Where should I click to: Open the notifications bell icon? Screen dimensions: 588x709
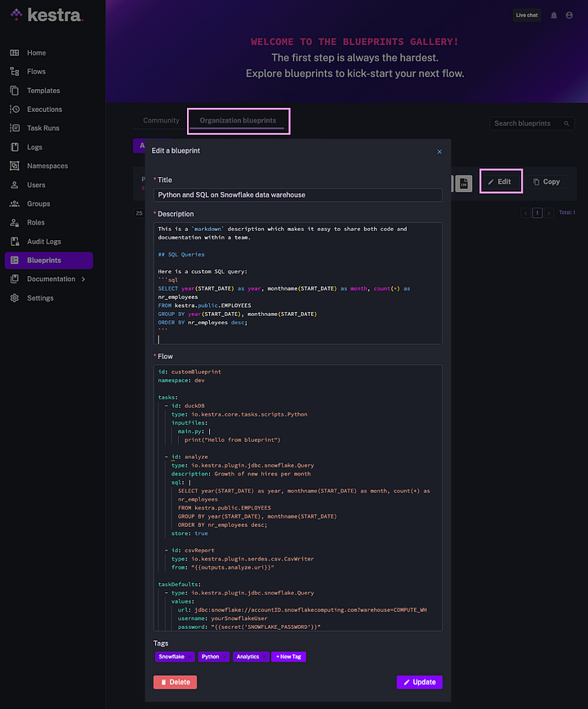(x=554, y=16)
